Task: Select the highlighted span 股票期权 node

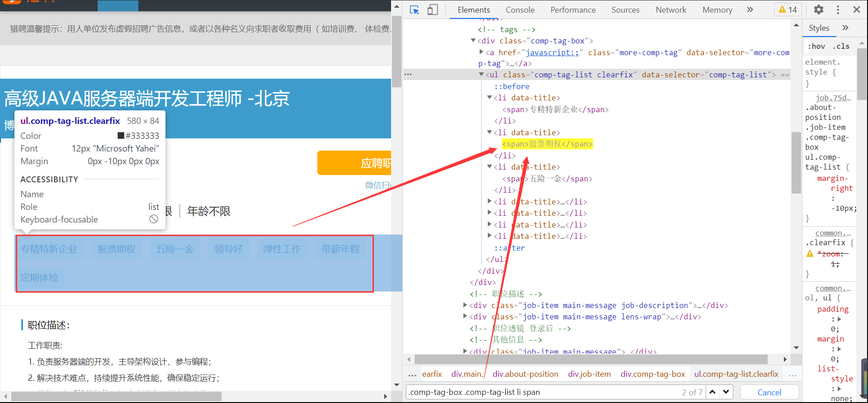Action: coord(547,144)
